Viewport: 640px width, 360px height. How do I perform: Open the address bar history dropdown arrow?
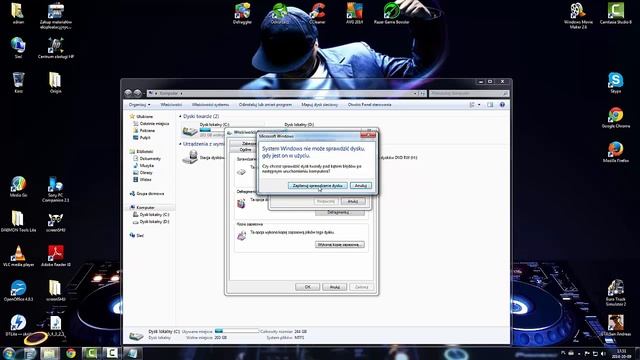(x=416, y=93)
